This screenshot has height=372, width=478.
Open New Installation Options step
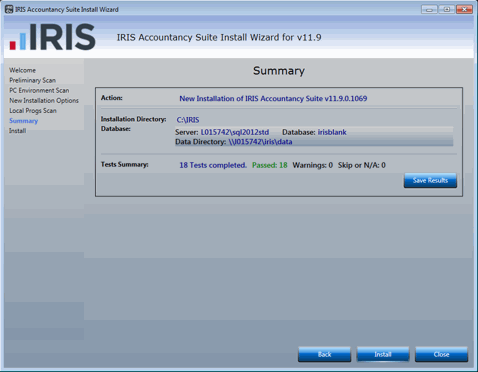(44, 100)
